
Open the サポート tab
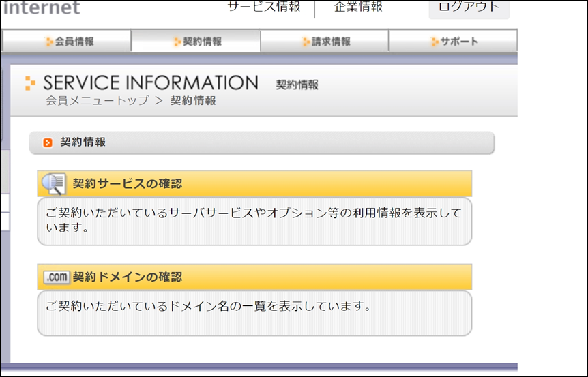pos(453,41)
